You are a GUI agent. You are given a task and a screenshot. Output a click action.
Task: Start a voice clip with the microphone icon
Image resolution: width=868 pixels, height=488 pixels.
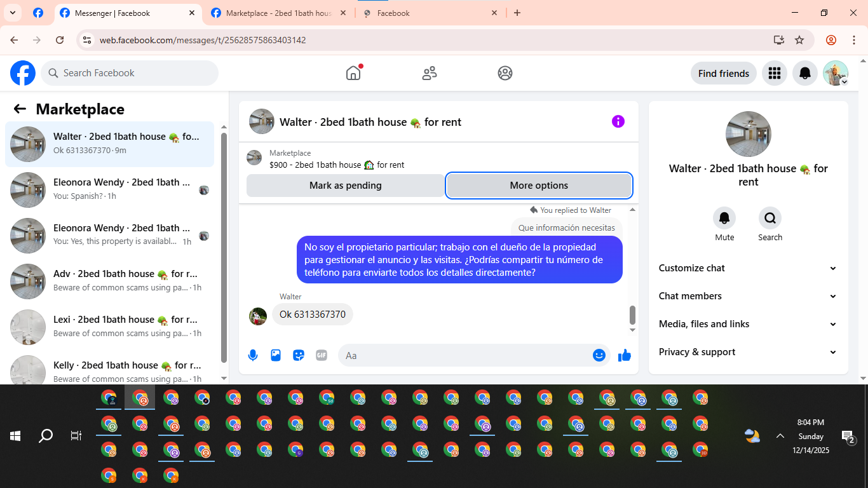[253, 355]
